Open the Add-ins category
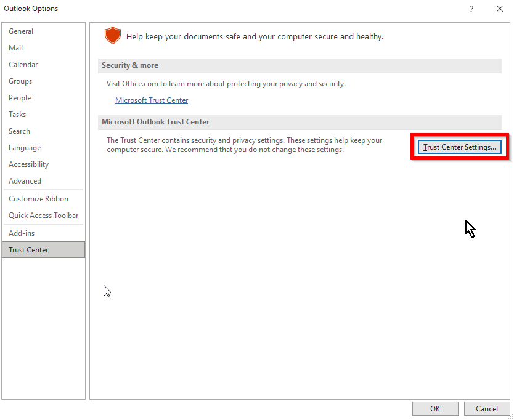Viewport: 514px width, 420px height. (22, 233)
